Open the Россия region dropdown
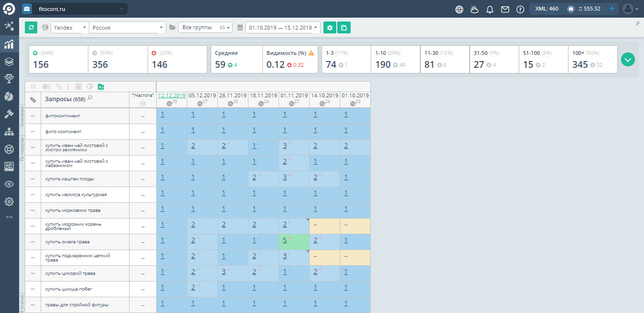The width and height of the screenshot is (644, 313). point(127,28)
